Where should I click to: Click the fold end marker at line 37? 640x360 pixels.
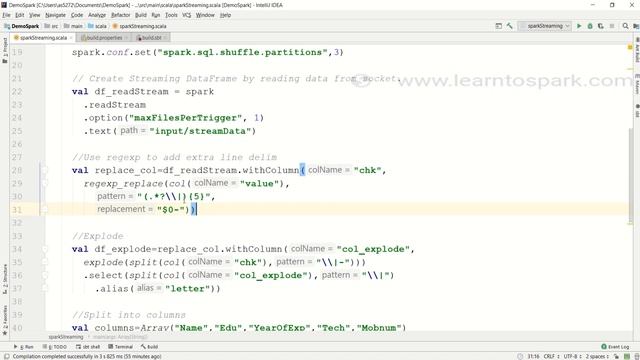tap(45, 288)
